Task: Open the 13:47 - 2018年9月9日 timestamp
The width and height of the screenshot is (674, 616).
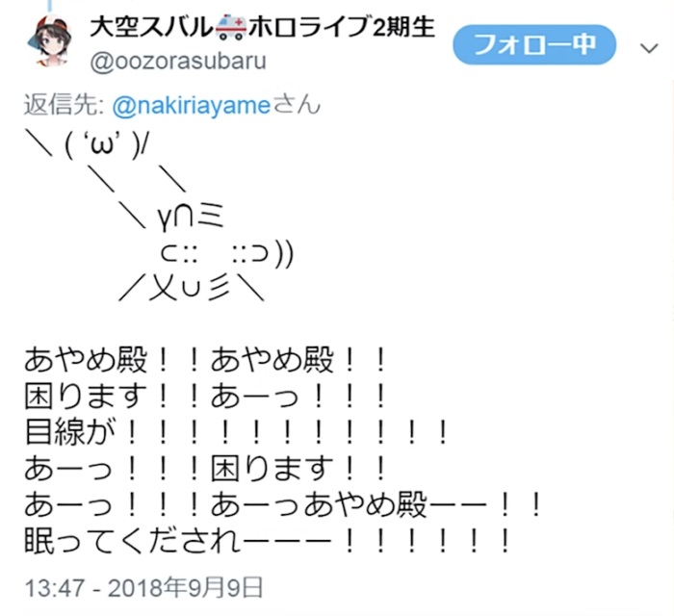Action: coord(143,588)
